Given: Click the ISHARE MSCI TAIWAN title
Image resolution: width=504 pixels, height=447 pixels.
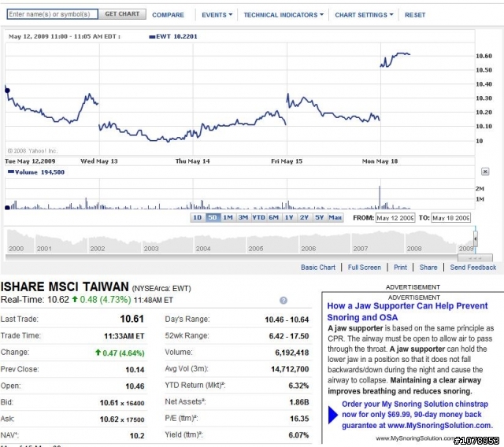Looking at the screenshot, I should point(65,286).
